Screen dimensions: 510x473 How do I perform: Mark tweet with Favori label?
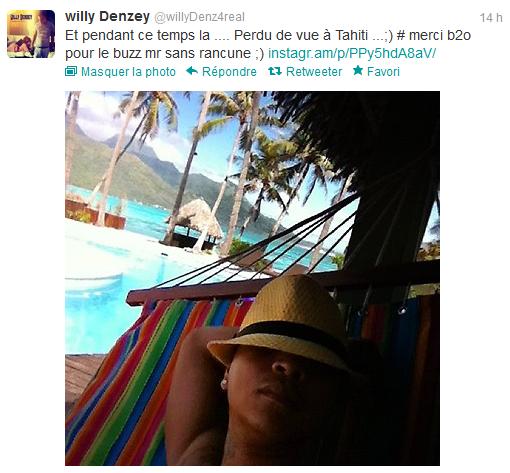pyautogui.click(x=383, y=72)
